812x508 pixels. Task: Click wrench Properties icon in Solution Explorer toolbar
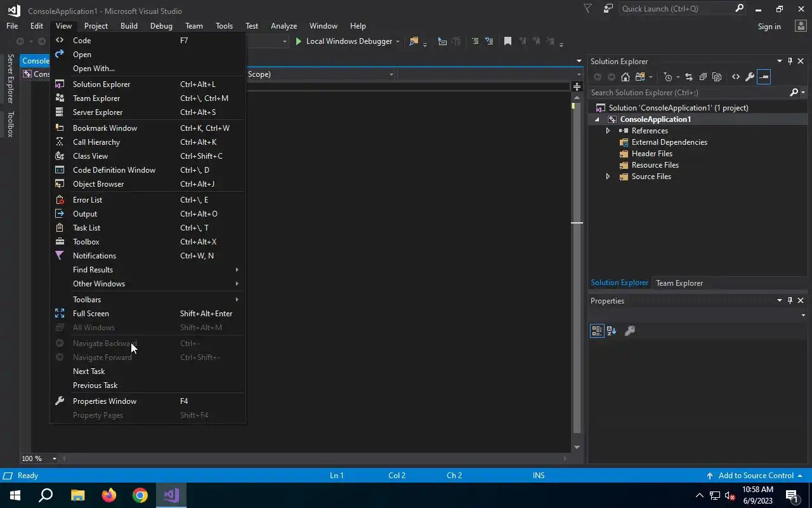(750, 77)
